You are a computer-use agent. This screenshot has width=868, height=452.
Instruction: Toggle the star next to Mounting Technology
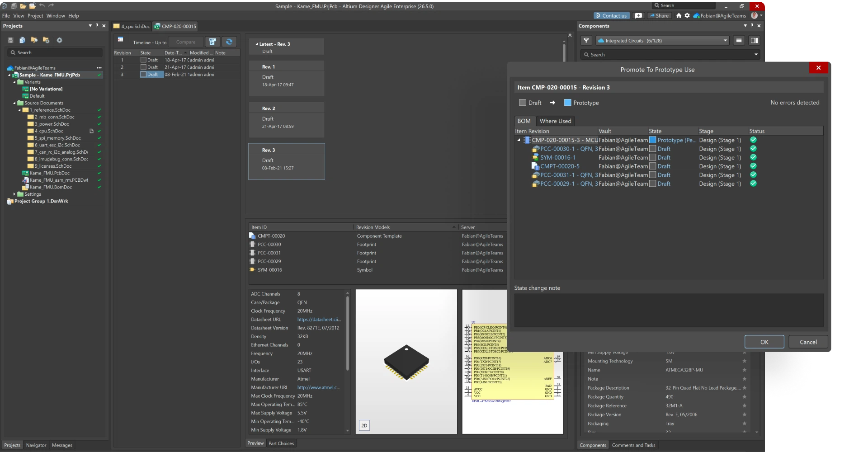744,361
